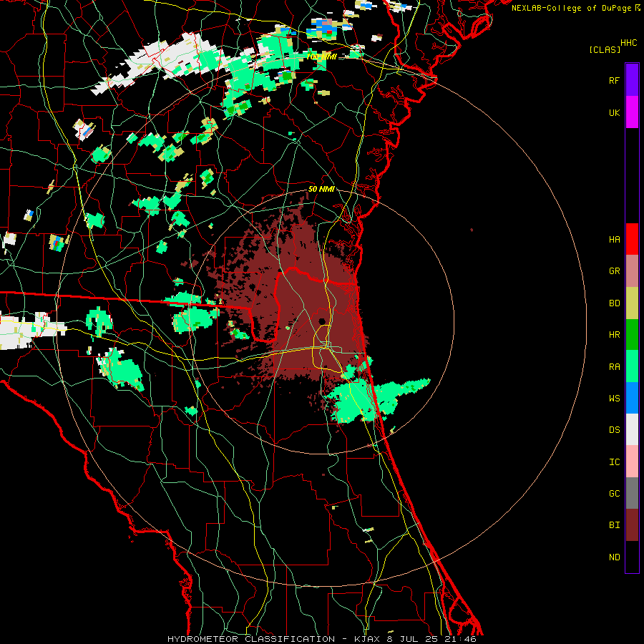
Task: Click the BD legend label
Action: 615,303
